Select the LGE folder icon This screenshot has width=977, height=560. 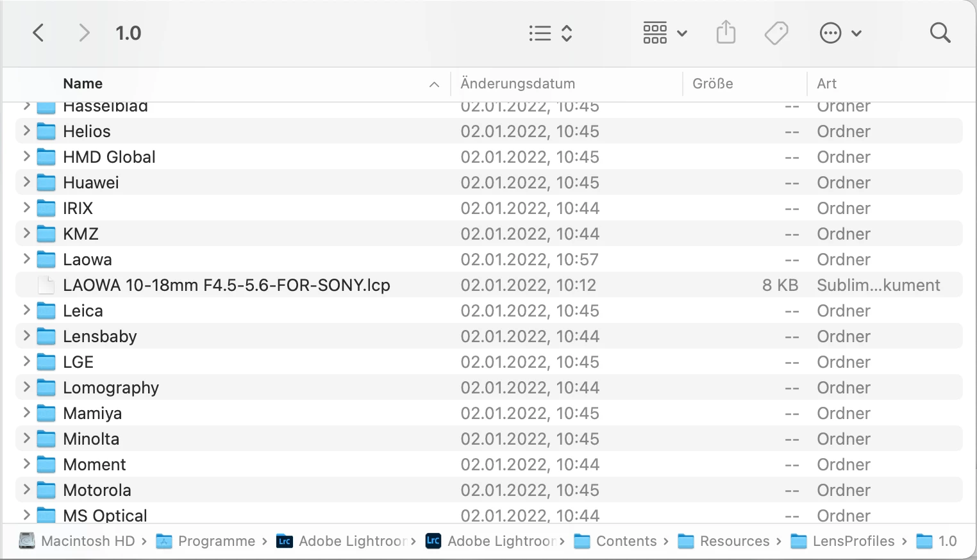tap(46, 362)
